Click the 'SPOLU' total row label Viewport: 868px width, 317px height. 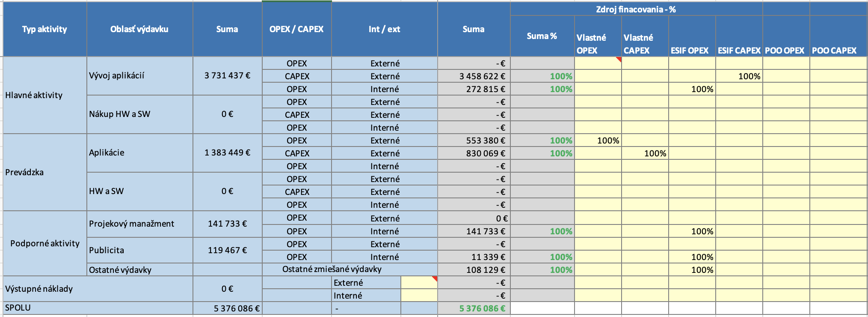pyautogui.click(x=98, y=308)
